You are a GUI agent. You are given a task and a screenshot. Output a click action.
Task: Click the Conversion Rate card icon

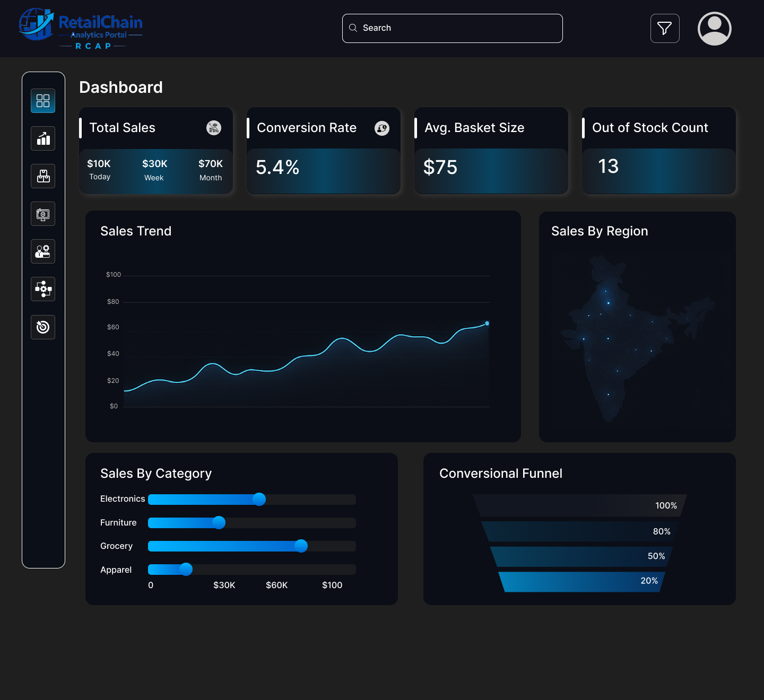pos(381,128)
